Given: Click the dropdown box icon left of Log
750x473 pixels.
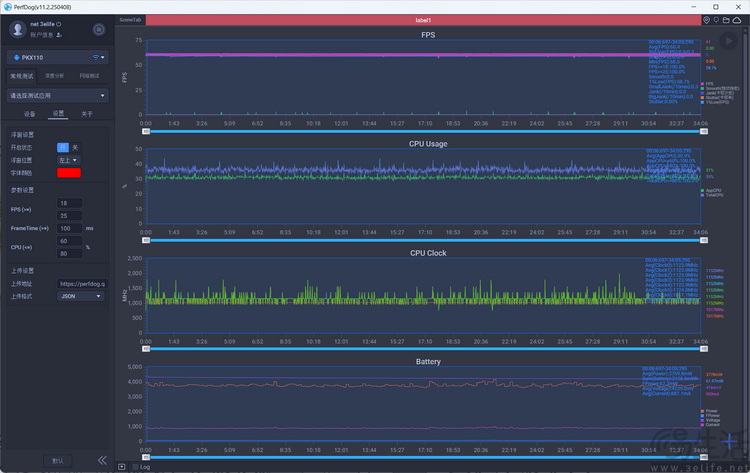Looking at the screenshot, I should (x=121, y=467).
